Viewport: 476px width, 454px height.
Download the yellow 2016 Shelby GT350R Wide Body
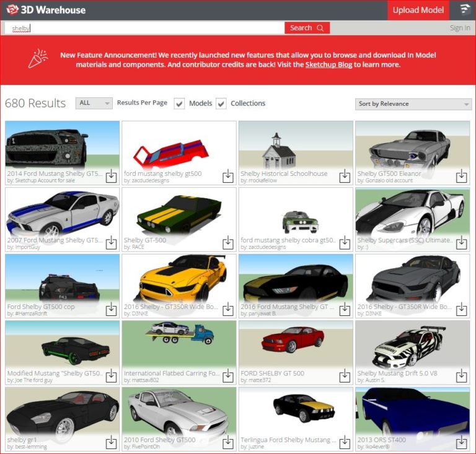(x=228, y=308)
